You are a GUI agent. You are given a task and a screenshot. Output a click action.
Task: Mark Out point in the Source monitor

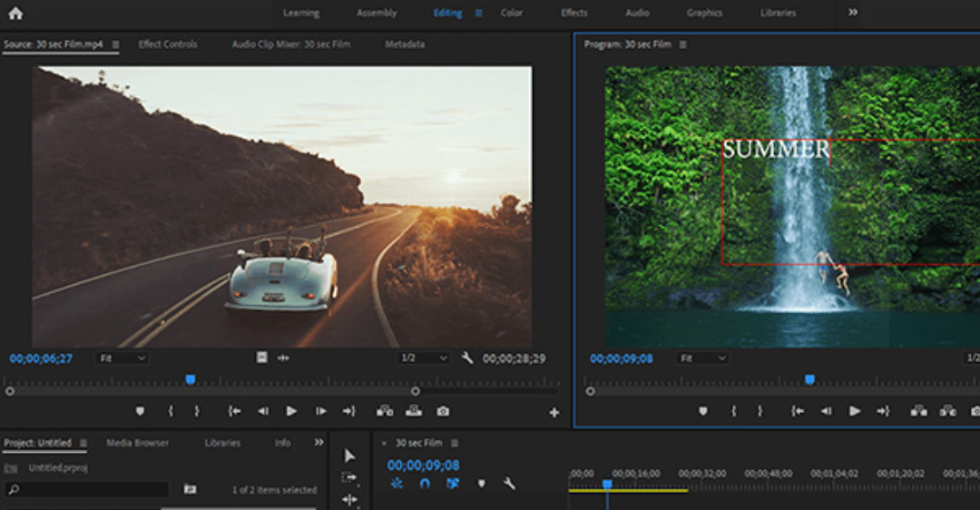pyautogui.click(x=197, y=411)
